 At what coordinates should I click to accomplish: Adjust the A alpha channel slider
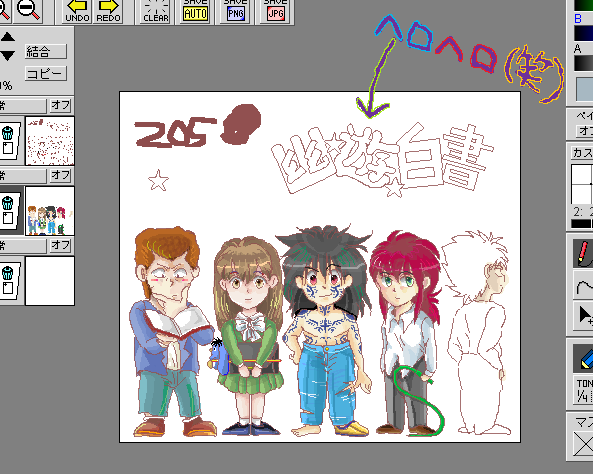click(584, 64)
